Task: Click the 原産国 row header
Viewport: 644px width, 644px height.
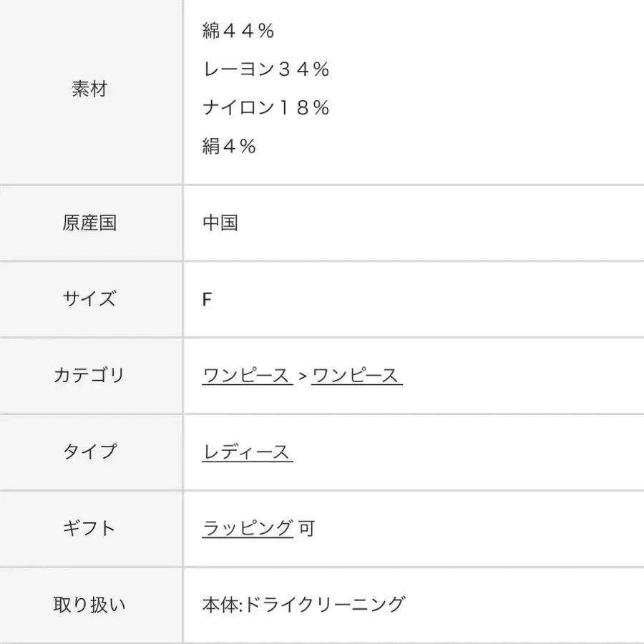Action: (x=89, y=222)
